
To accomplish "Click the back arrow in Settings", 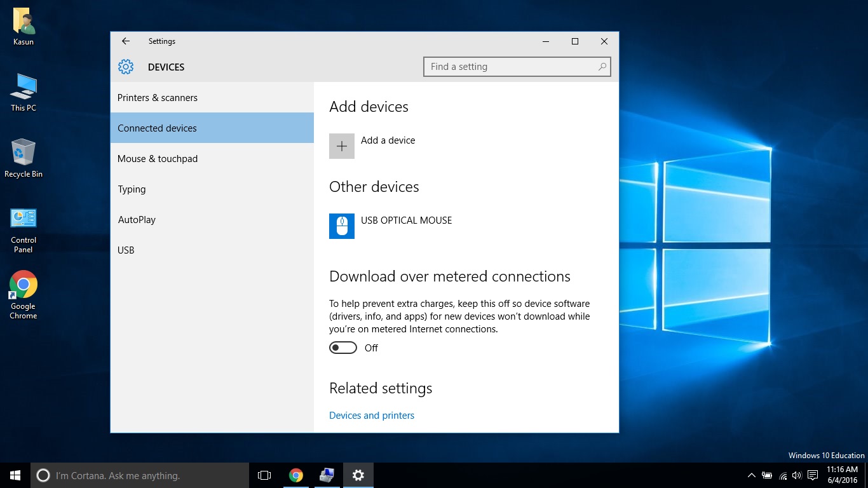I will pyautogui.click(x=126, y=41).
